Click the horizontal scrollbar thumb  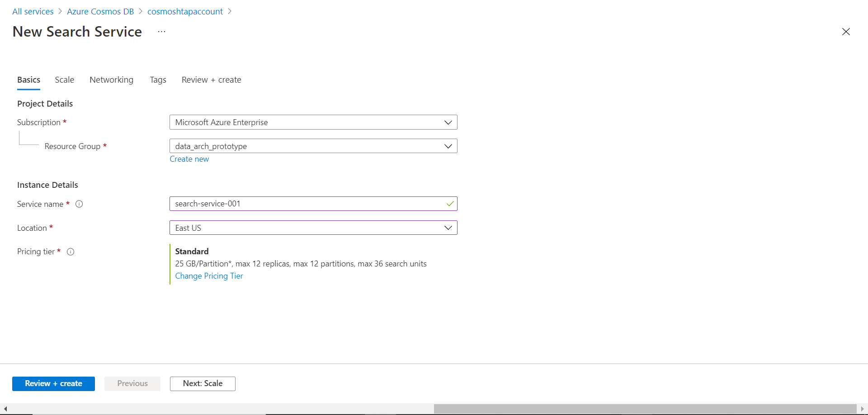(645, 409)
